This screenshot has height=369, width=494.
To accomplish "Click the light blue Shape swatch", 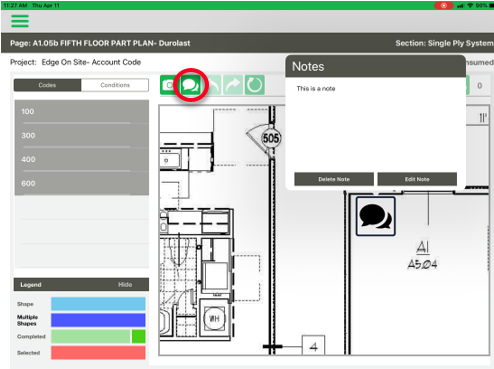I will pos(98,304).
